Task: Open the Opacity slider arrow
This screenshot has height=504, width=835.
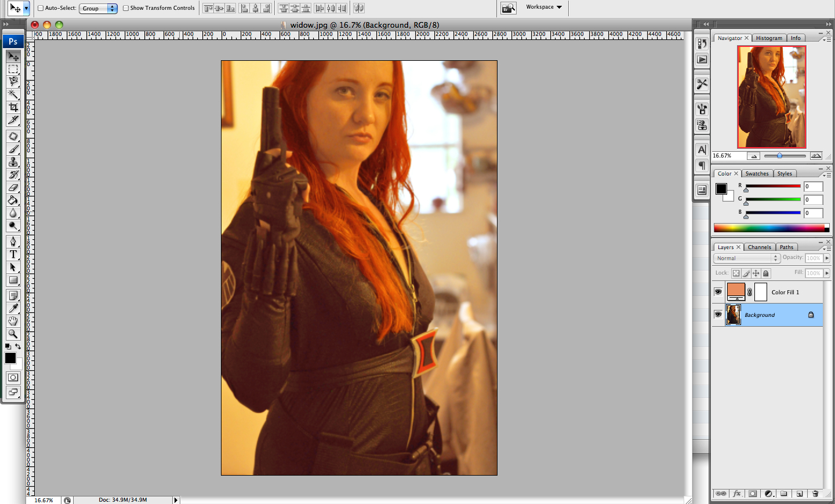Action: coord(827,258)
